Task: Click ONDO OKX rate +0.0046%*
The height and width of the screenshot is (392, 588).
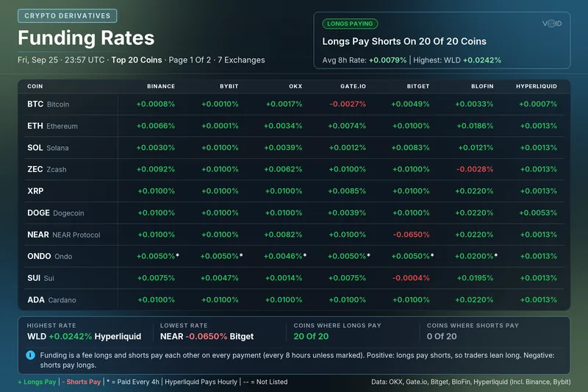Action: pos(285,256)
